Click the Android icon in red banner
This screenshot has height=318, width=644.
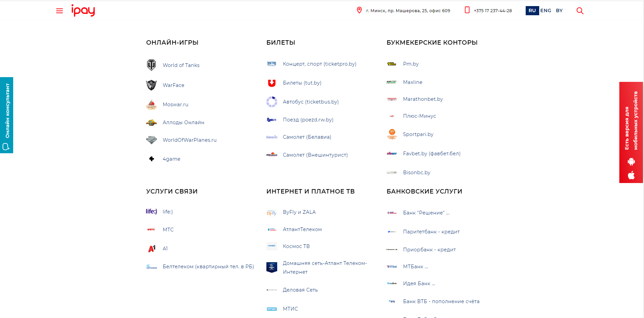631,162
